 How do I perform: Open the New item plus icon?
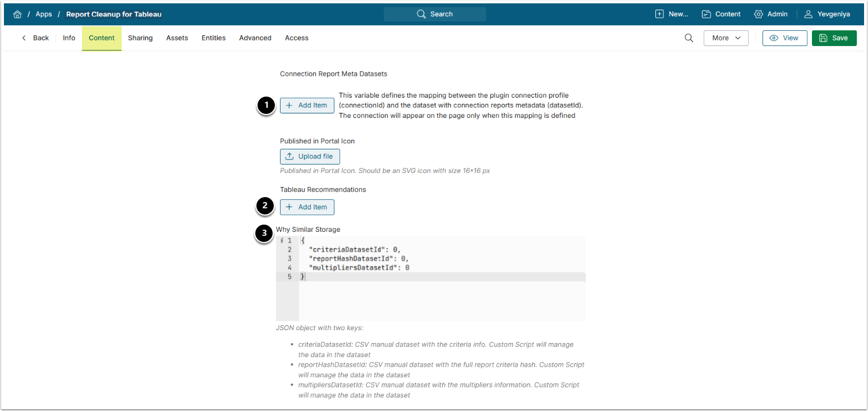(659, 14)
